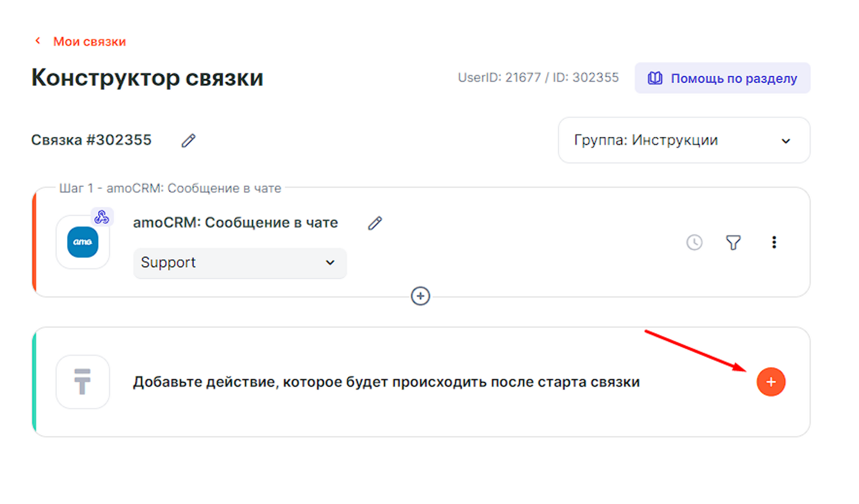This screenshot has height=504, width=859.
Task: Open Помощь по разделу help button
Action: [x=722, y=78]
